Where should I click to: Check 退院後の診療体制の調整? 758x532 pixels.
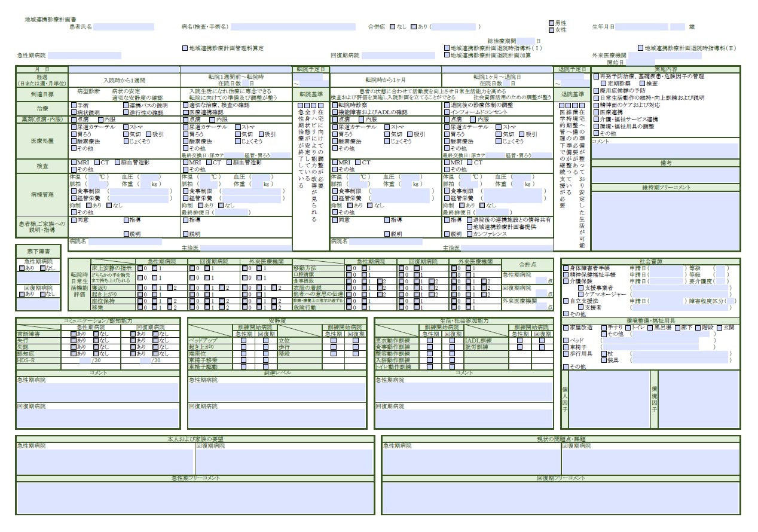[447, 105]
